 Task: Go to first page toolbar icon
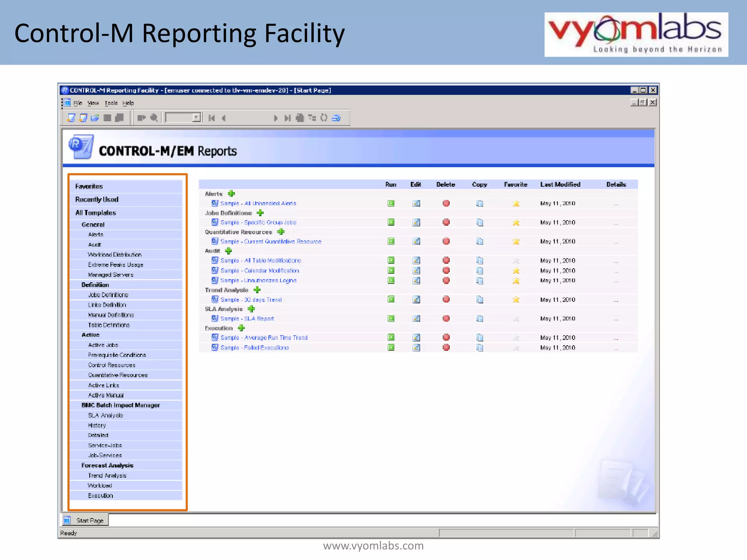[212, 118]
